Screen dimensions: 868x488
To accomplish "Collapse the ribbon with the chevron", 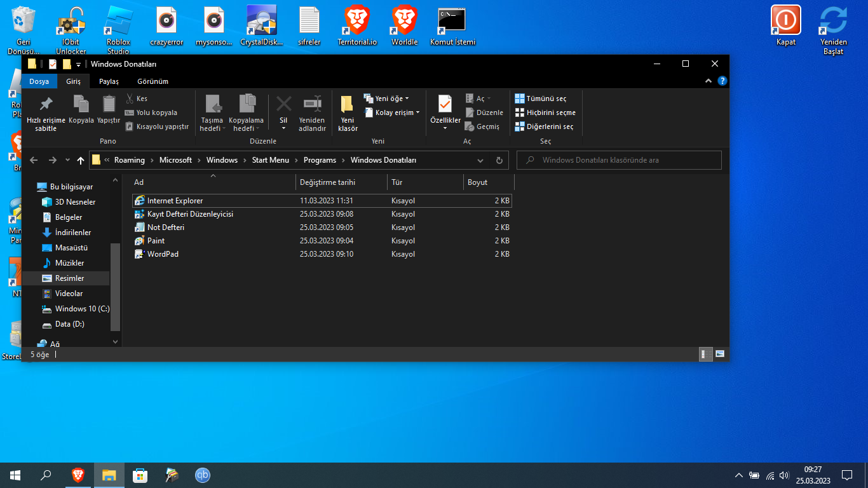I will coord(709,81).
